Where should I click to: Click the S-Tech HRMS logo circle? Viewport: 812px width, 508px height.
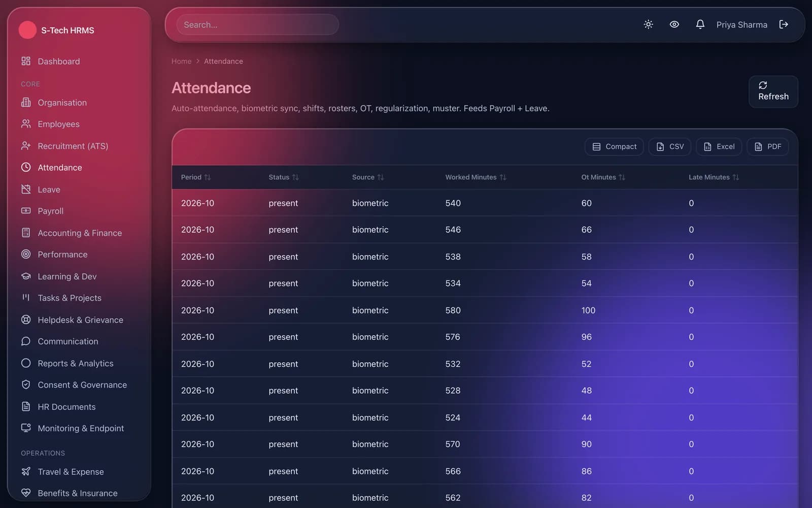pyautogui.click(x=27, y=30)
